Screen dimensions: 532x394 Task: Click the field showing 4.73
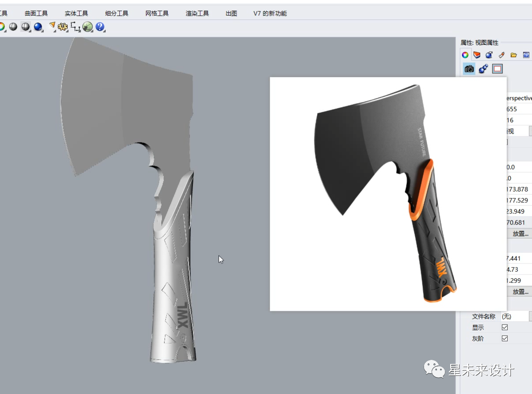tap(519, 269)
